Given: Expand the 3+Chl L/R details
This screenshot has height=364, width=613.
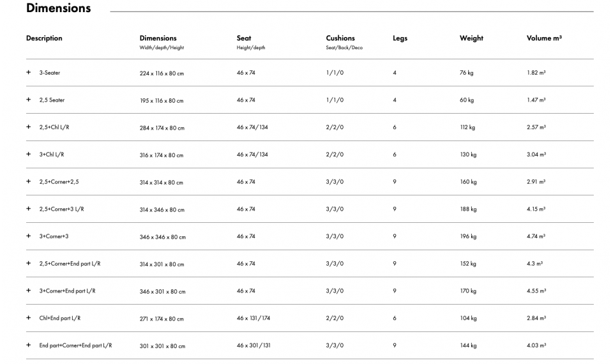Looking at the screenshot, I should point(28,155).
